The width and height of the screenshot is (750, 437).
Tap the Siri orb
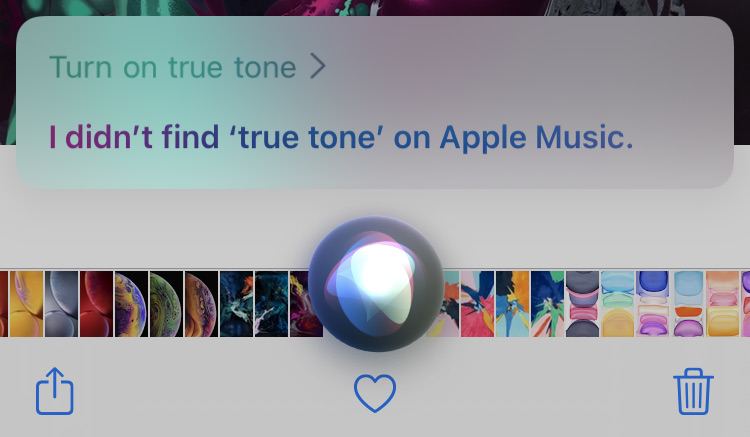click(x=376, y=284)
